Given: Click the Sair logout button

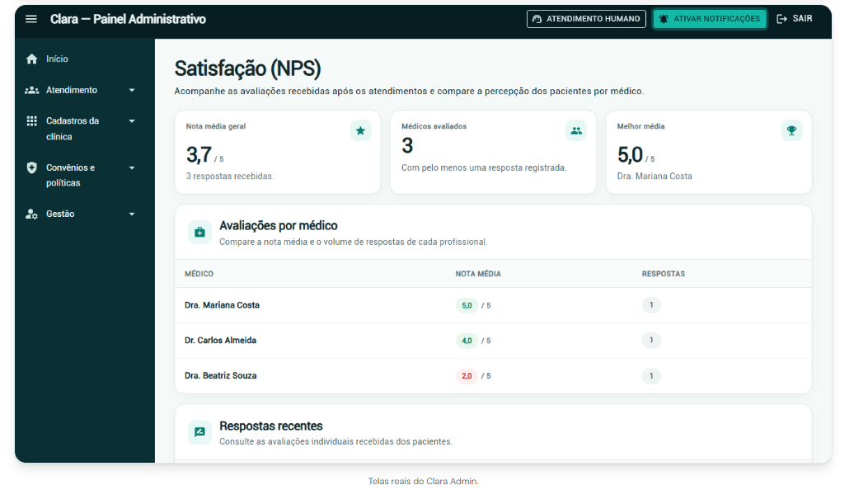Looking at the screenshot, I should coord(795,19).
